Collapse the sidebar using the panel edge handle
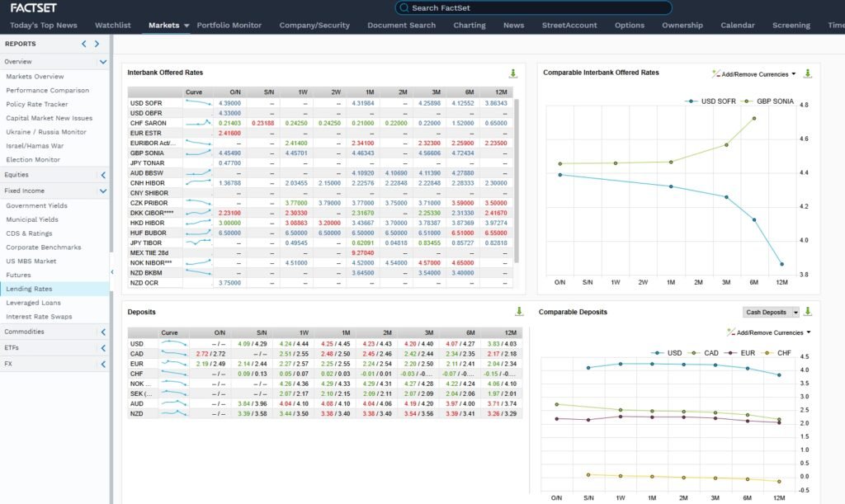845x504 pixels. [x=112, y=273]
